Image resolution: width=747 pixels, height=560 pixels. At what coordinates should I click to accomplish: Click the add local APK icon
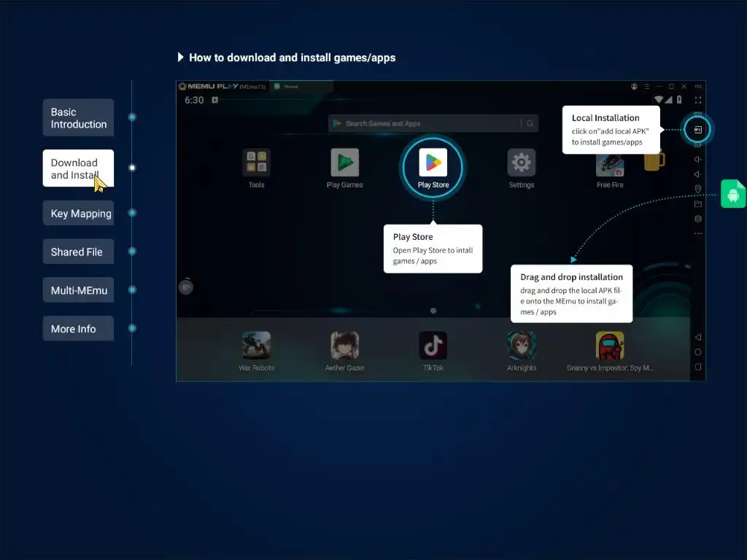click(x=697, y=130)
